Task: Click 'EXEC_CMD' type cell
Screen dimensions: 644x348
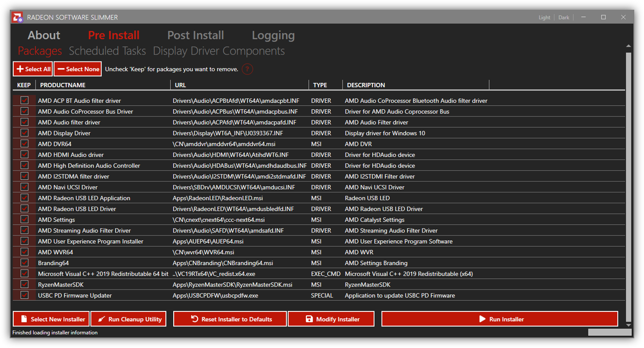Action: [326, 274]
